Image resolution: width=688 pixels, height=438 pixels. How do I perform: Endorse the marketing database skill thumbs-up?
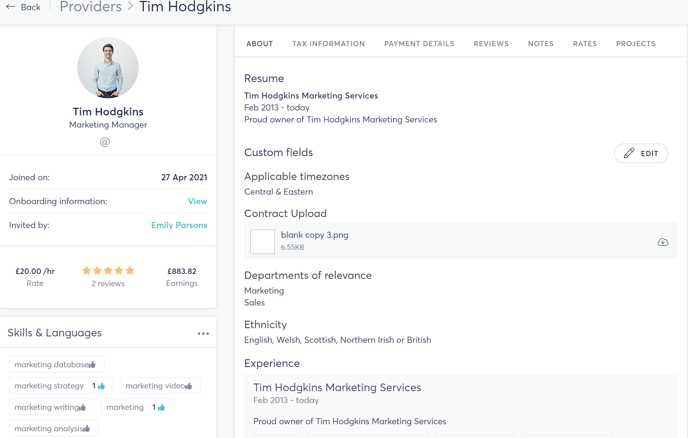(x=92, y=365)
